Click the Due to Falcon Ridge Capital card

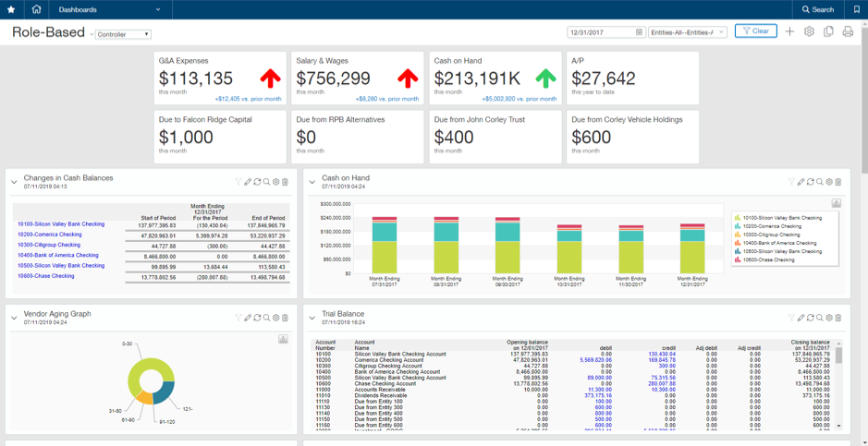coord(220,137)
